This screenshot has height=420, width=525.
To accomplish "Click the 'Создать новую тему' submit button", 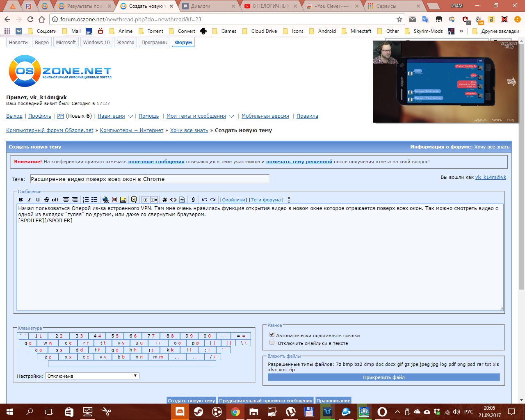I will point(191,401).
